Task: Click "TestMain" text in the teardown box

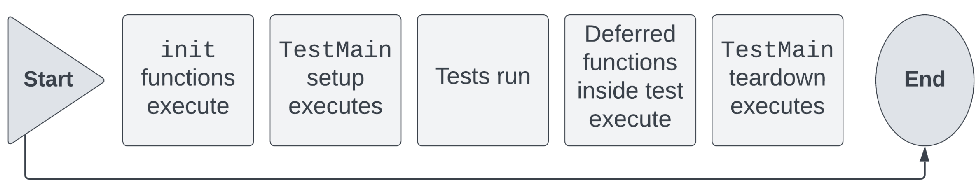Action: [x=777, y=50]
